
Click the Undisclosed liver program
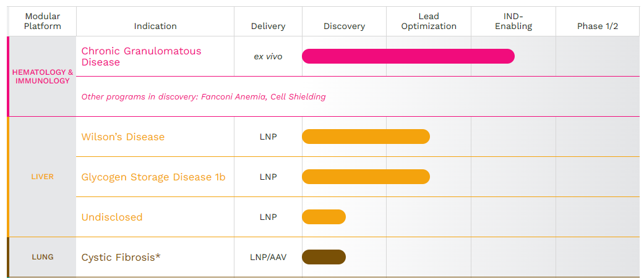[112, 217]
